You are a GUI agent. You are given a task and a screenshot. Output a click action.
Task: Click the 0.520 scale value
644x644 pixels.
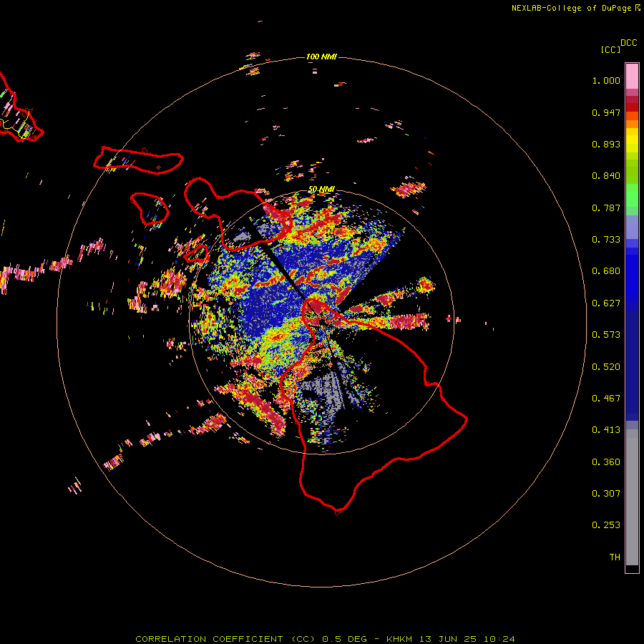tap(606, 367)
